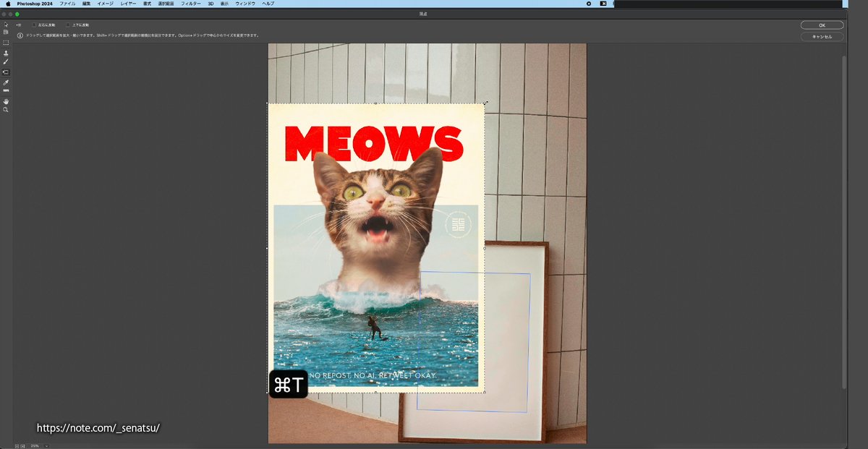Click the キャンセル button
The width and height of the screenshot is (868, 449).
822,37
